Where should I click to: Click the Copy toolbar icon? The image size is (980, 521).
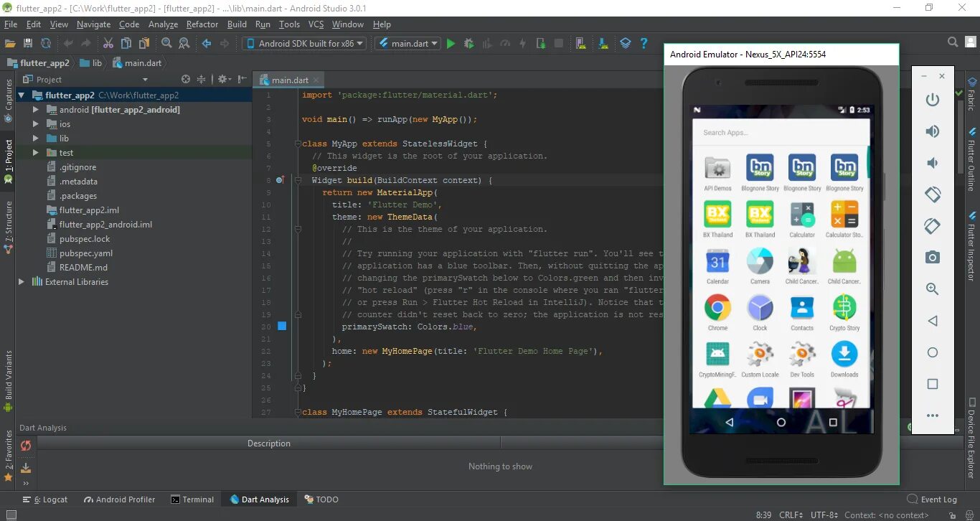[x=126, y=44]
